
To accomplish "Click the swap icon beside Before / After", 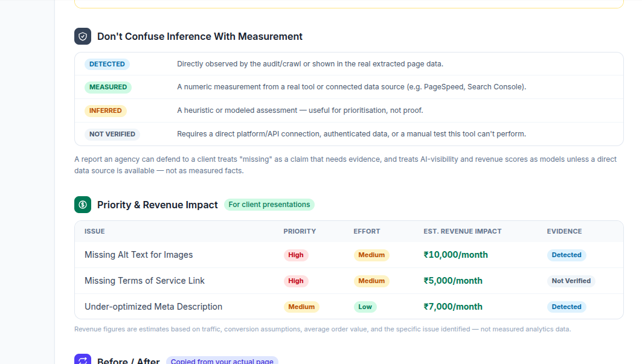I will tap(83, 359).
